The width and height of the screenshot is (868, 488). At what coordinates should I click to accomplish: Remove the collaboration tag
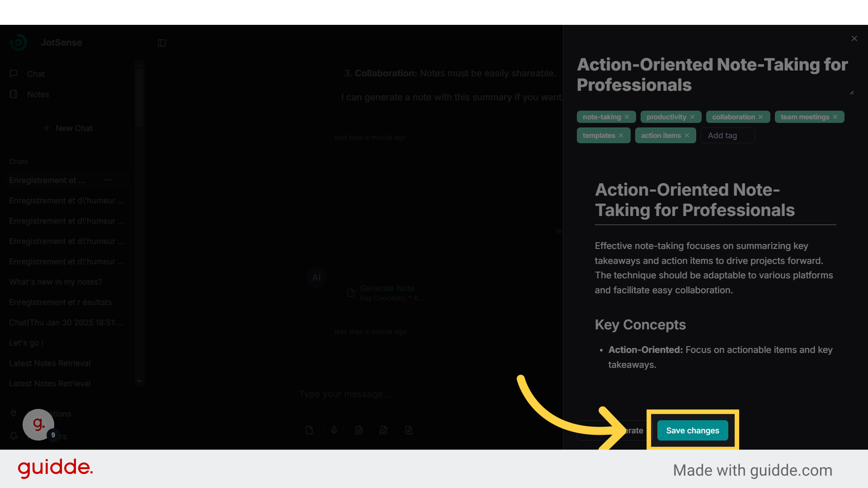pyautogui.click(x=761, y=117)
